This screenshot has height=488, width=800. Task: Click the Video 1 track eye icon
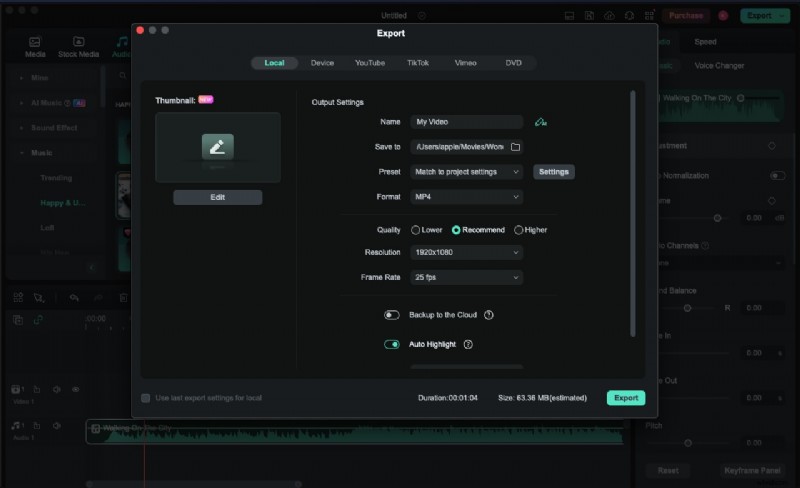(x=75, y=389)
